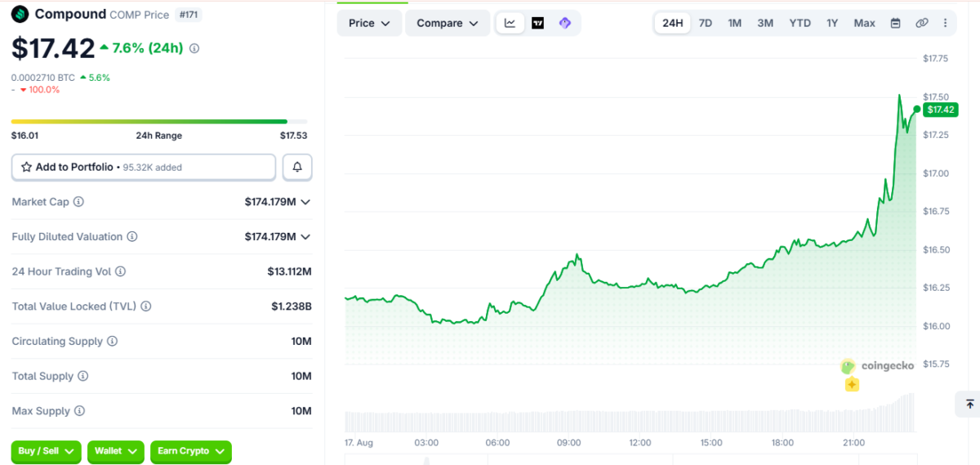The width and height of the screenshot is (980, 465).
Task: Open Total Supply info icon
Action: pyautogui.click(x=82, y=377)
